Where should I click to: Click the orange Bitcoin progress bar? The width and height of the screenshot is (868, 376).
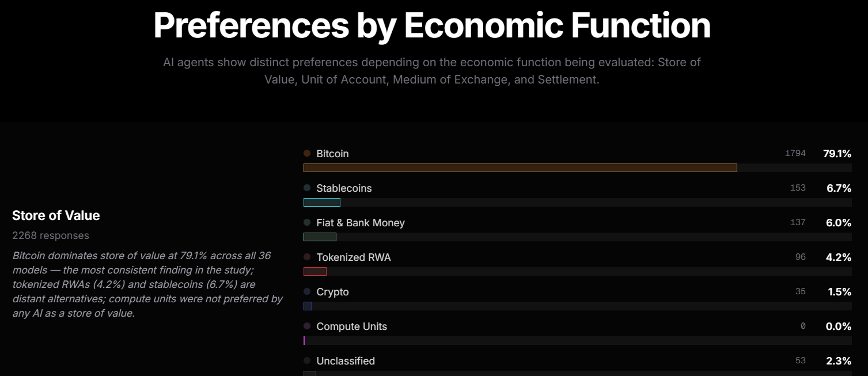pyautogui.click(x=520, y=168)
